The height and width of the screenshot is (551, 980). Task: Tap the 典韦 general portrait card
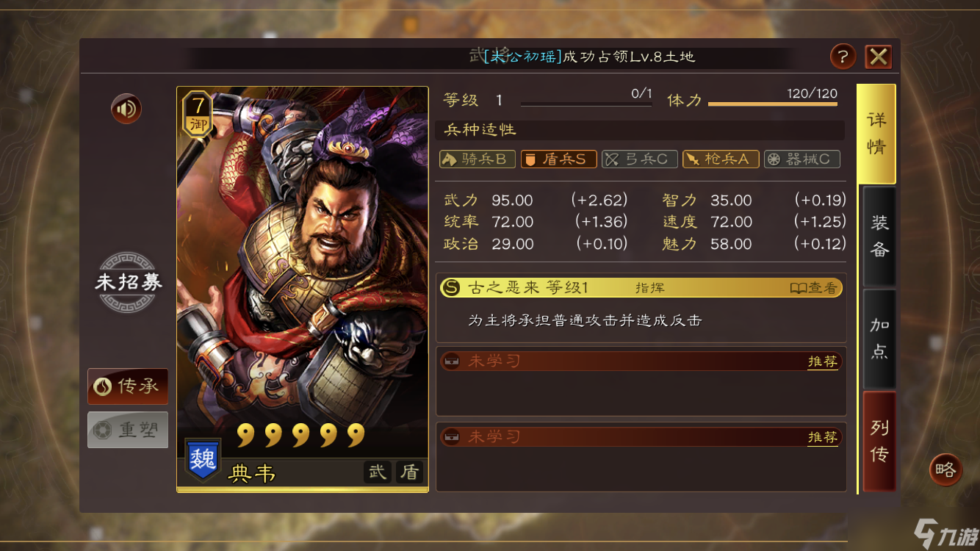point(303,289)
